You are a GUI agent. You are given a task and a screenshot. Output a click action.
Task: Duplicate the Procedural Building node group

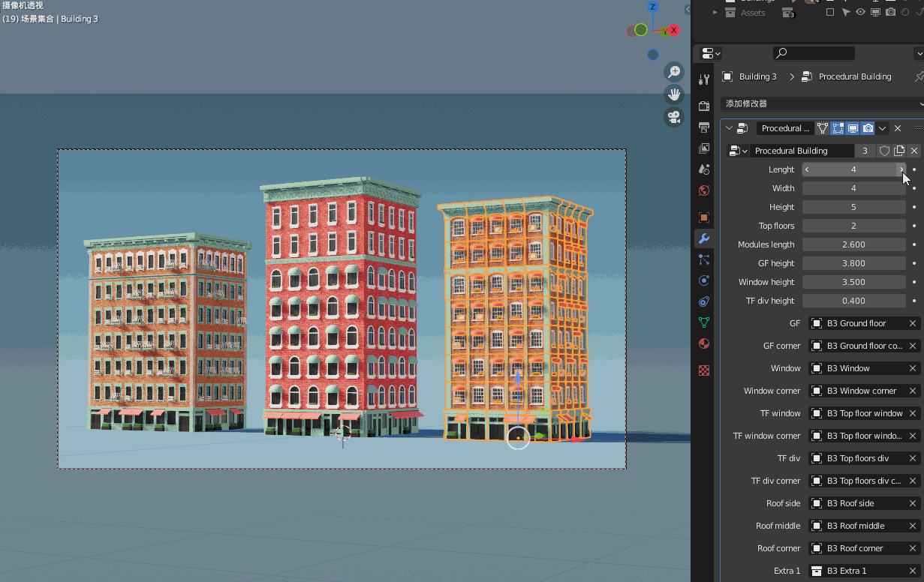tap(899, 151)
